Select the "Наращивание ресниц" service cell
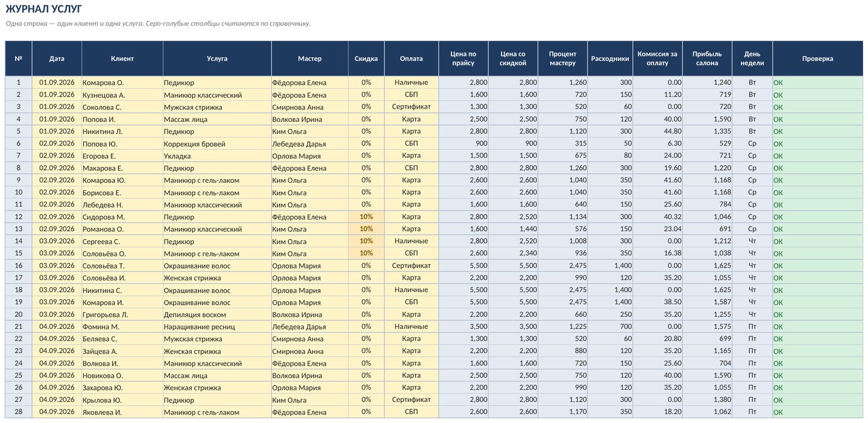868x423 pixels. [x=217, y=326]
